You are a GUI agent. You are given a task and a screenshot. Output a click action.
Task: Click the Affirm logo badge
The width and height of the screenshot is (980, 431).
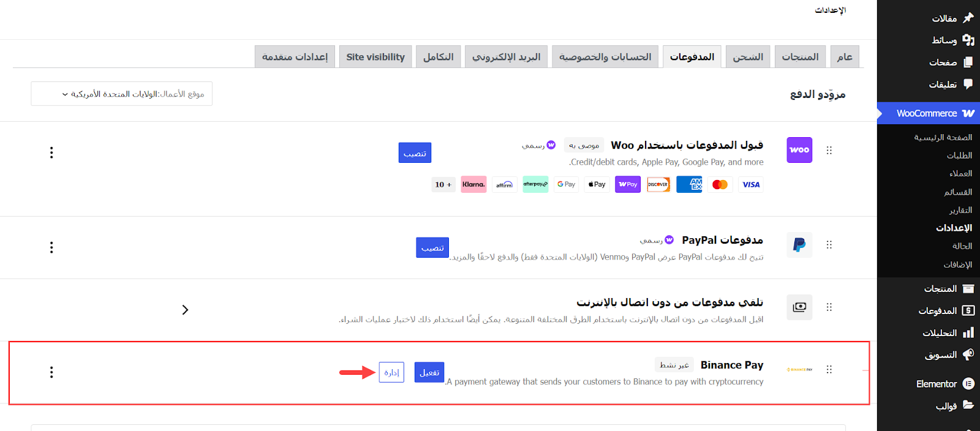click(505, 184)
